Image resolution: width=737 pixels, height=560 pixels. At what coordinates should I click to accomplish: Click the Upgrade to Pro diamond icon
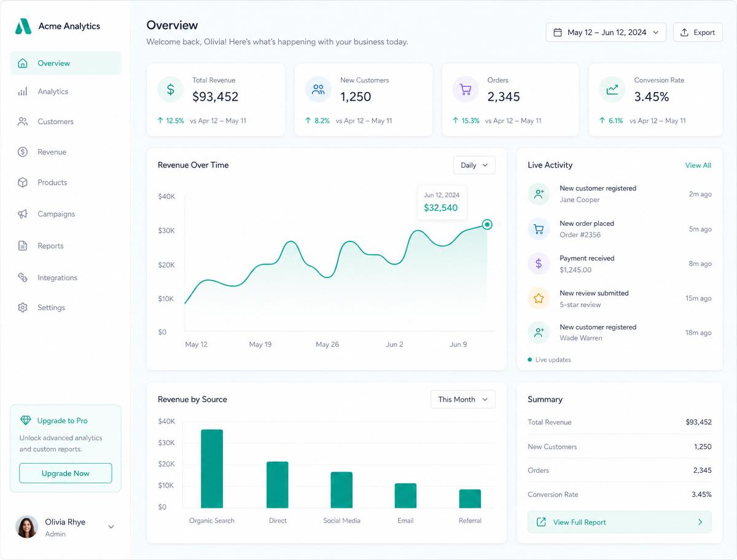[x=25, y=421]
